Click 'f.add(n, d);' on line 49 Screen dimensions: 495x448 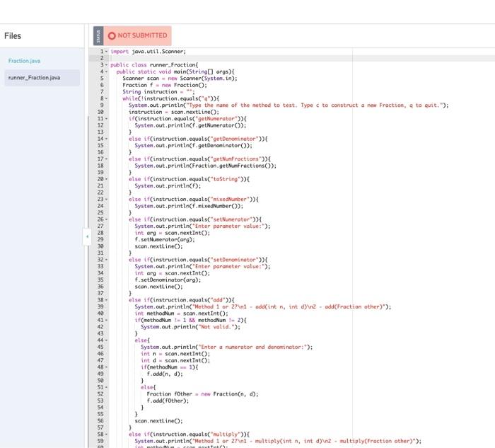tap(165, 374)
